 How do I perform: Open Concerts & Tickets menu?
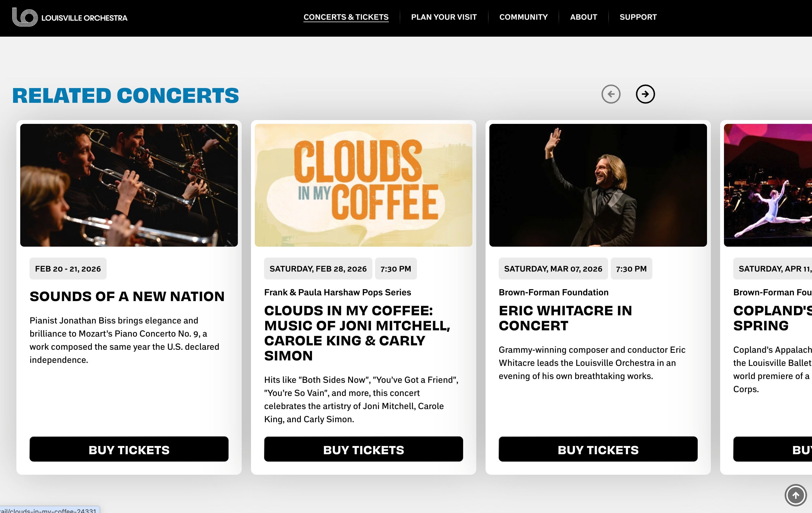(x=346, y=17)
